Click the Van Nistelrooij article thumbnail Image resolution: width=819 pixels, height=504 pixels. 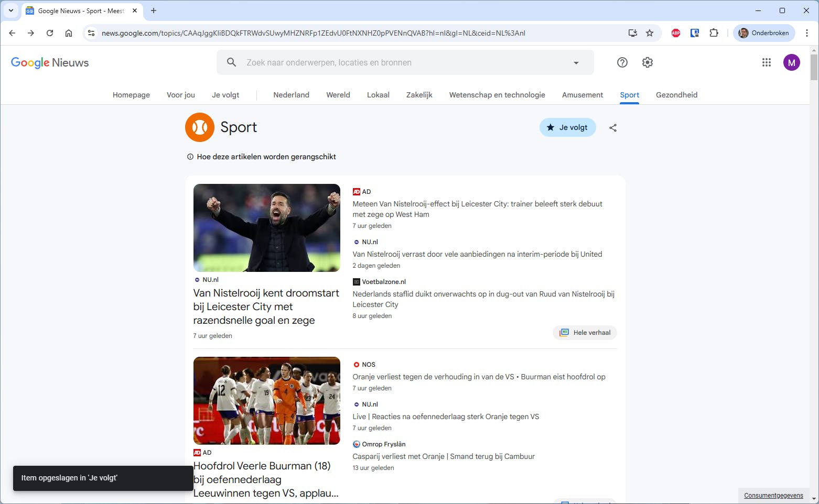point(266,228)
